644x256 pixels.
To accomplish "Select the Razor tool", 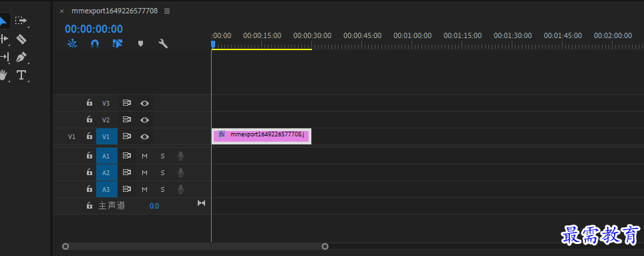I will point(21,39).
